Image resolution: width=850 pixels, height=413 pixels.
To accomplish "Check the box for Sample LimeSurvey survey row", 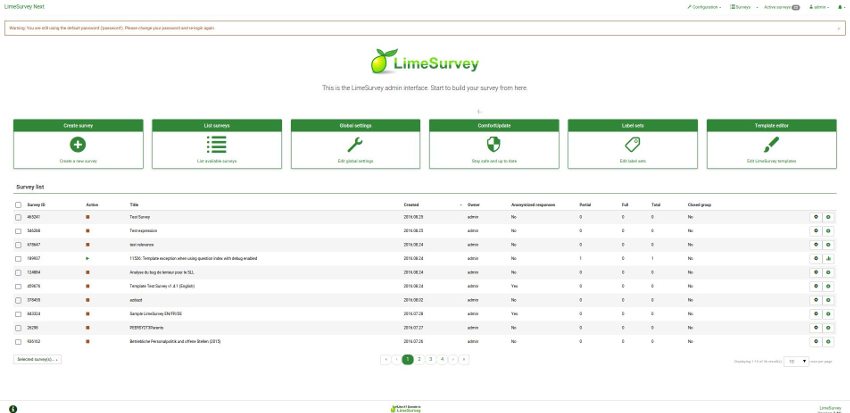I will pos(18,313).
